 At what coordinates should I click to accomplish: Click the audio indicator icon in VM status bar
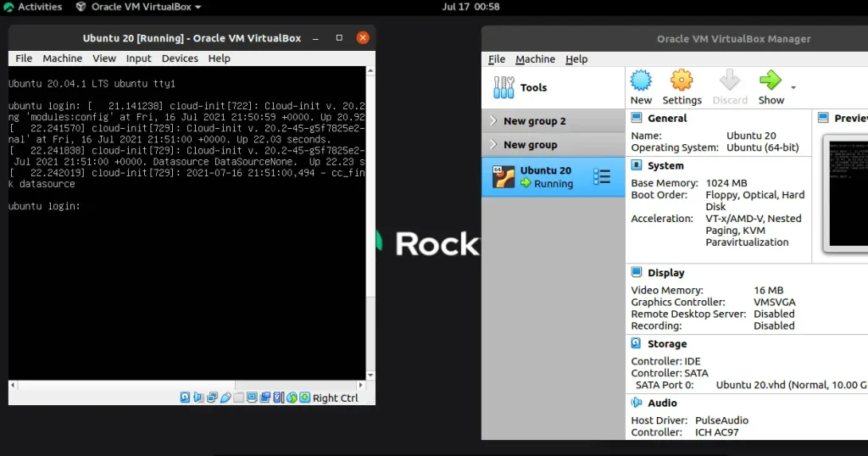click(x=198, y=398)
